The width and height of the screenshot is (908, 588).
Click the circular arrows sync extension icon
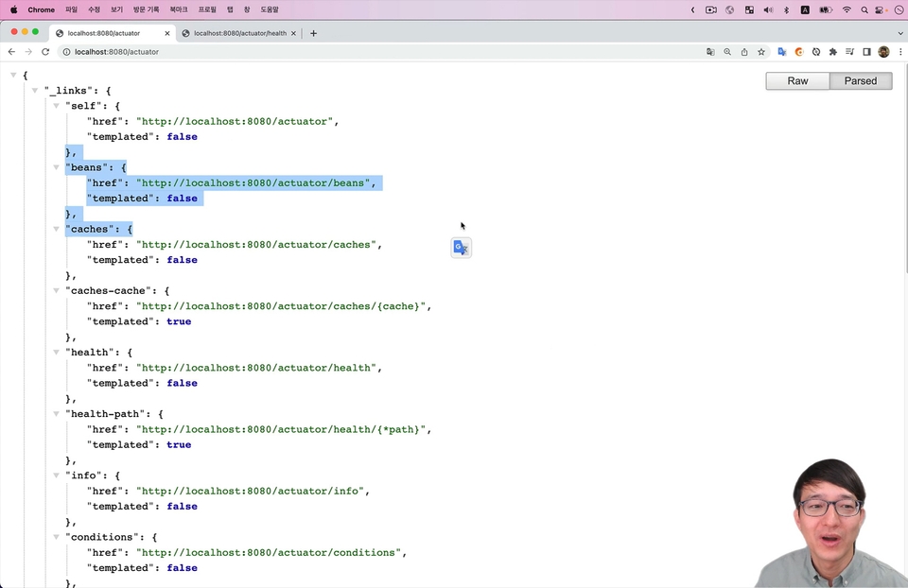pos(816,51)
